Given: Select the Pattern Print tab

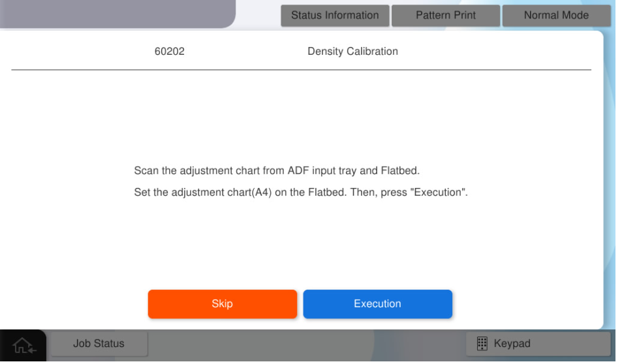Looking at the screenshot, I should pos(446,16).
